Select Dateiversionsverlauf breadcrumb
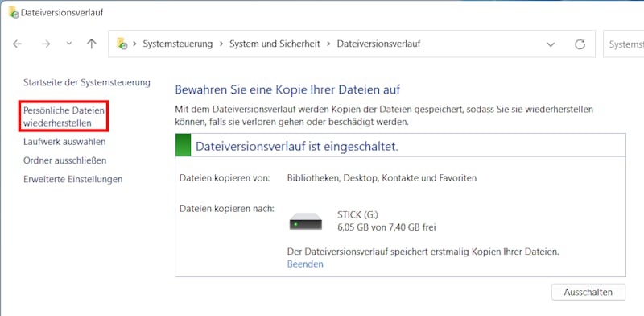Screen dimensions: 644x316 [x=378, y=44]
